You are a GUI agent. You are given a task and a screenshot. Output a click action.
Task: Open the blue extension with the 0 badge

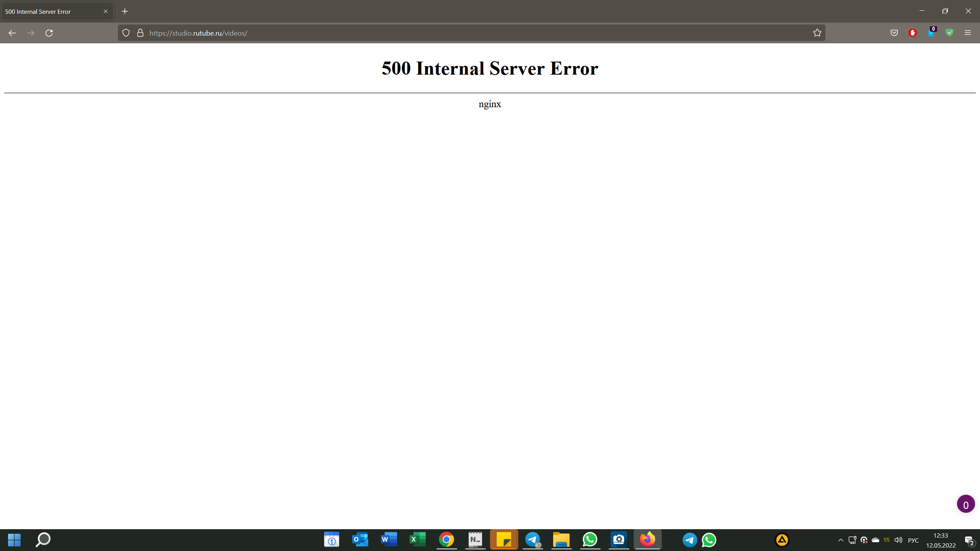point(931,33)
